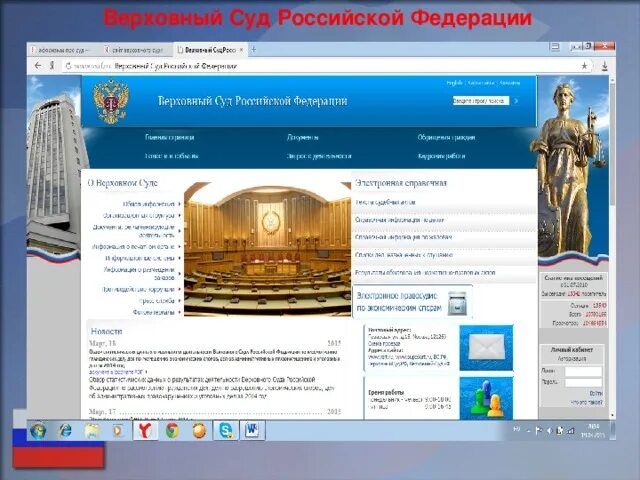Click 'Войти' in the Личный кабинет box
Viewport: 640px width, 480px height.
pyautogui.click(x=596, y=393)
